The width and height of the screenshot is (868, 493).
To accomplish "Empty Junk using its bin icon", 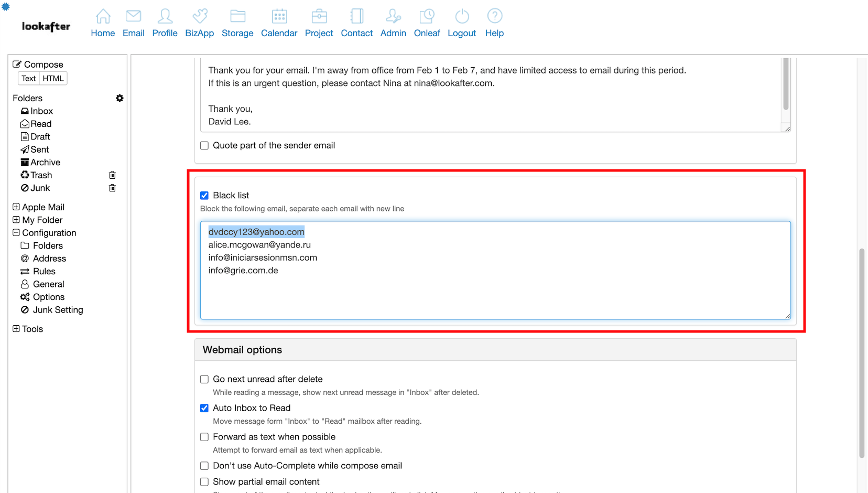I will 112,188.
